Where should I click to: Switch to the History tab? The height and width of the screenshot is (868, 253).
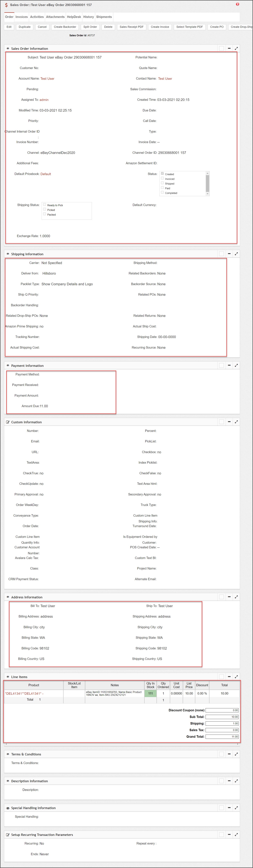pos(89,17)
